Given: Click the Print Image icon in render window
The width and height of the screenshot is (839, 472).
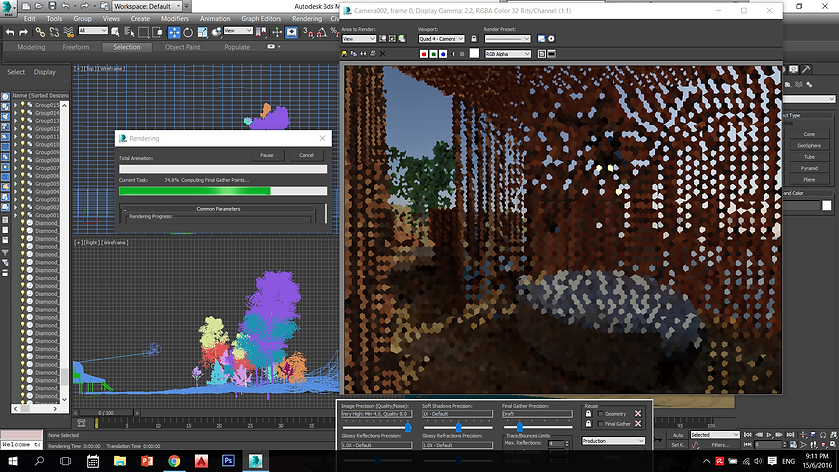Looking at the screenshot, I should (x=373, y=54).
